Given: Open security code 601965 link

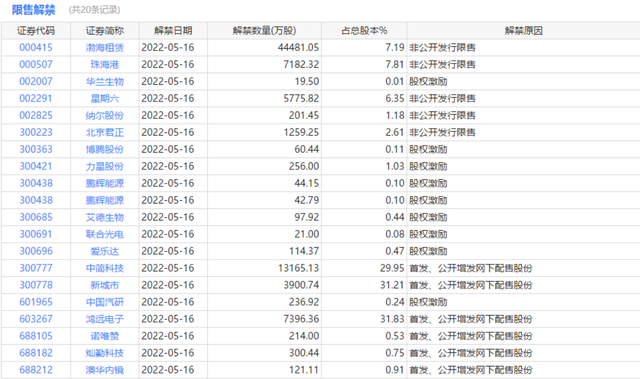Looking at the screenshot, I should (x=36, y=302).
